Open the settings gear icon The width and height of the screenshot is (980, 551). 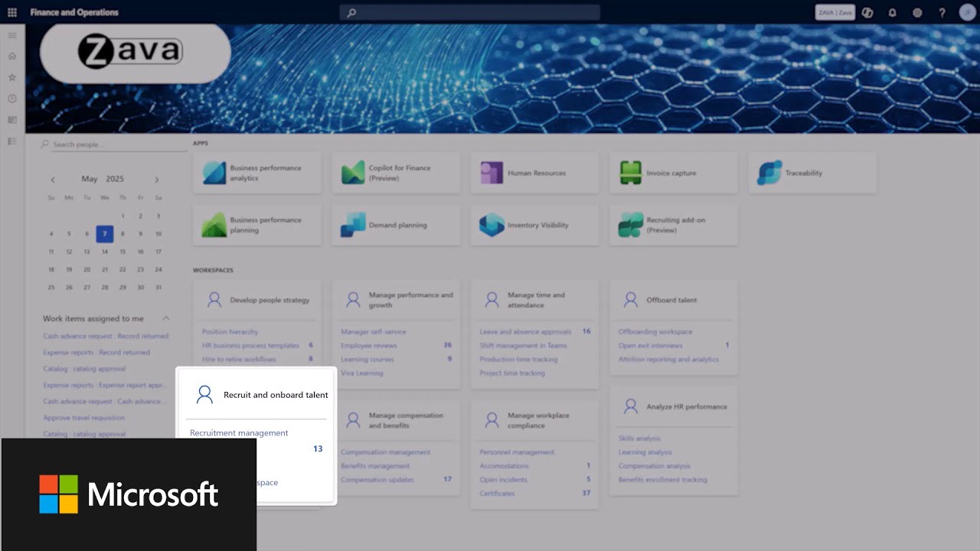[x=917, y=13]
